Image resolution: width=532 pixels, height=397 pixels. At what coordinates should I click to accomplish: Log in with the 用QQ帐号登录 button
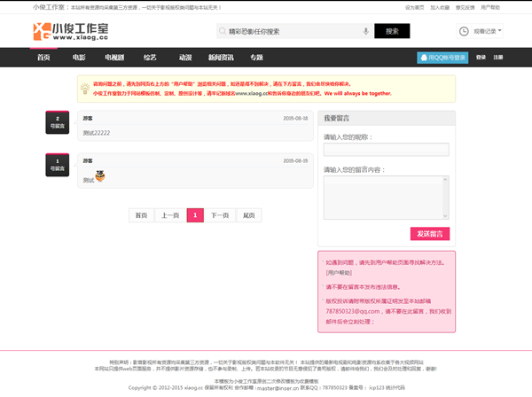pos(442,58)
